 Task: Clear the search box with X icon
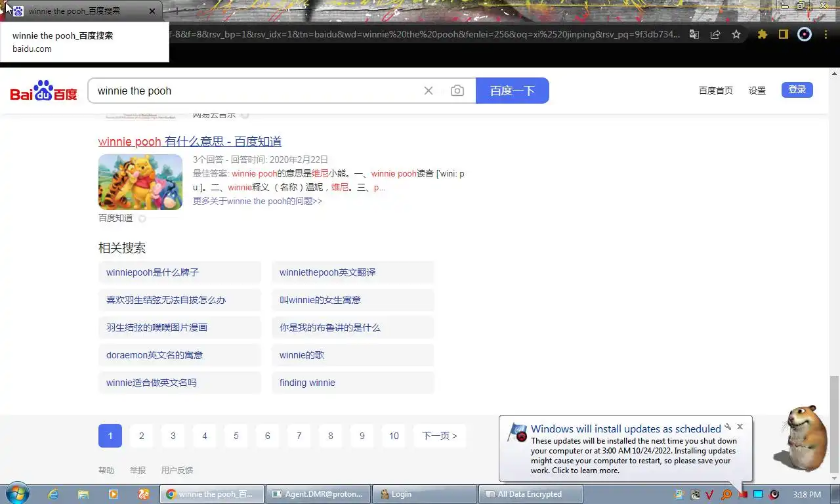point(429,91)
